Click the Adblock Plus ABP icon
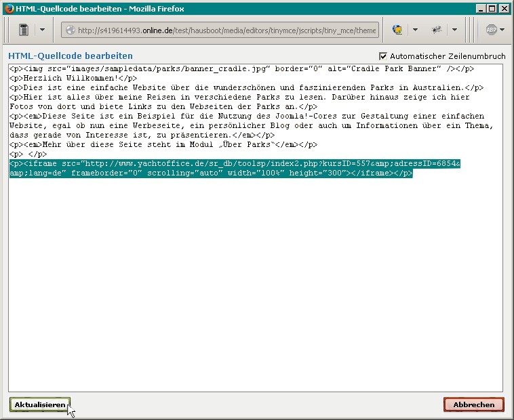514x420 pixels. tap(491, 30)
